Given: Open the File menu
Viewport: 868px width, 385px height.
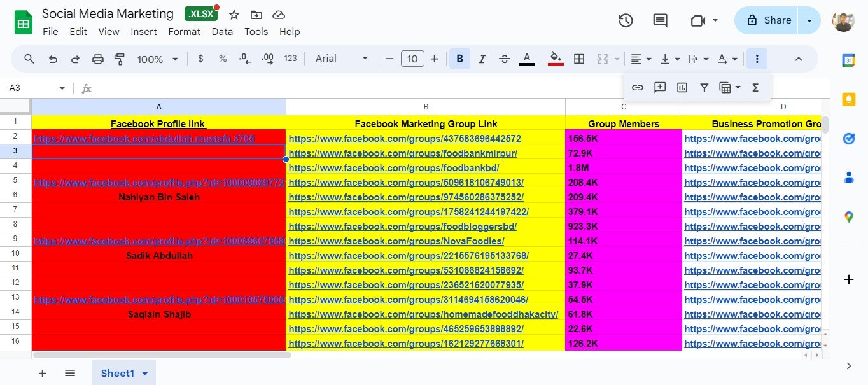Looking at the screenshot, I should 50,32.
